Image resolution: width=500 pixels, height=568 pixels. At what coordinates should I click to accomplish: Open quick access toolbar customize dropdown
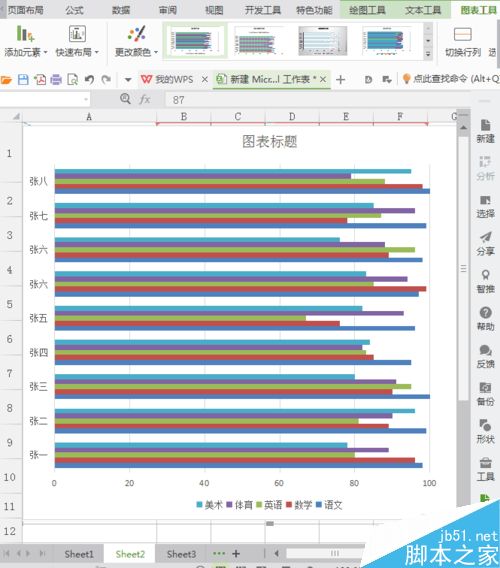[x=128, y=80]
